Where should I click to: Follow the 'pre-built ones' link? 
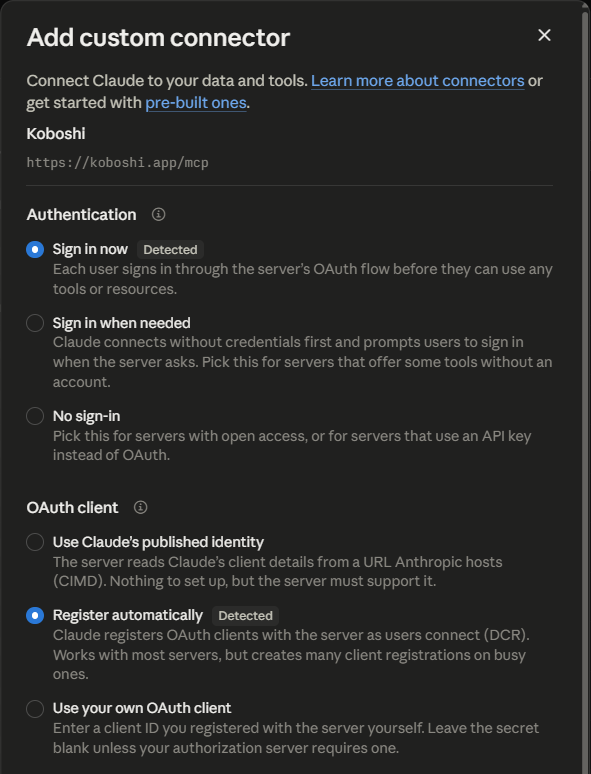(196, 103)
